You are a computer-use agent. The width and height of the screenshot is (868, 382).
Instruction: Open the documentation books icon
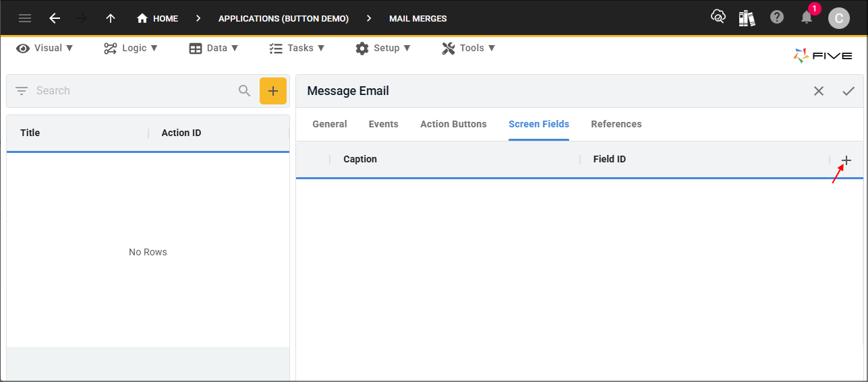[747, 18]
